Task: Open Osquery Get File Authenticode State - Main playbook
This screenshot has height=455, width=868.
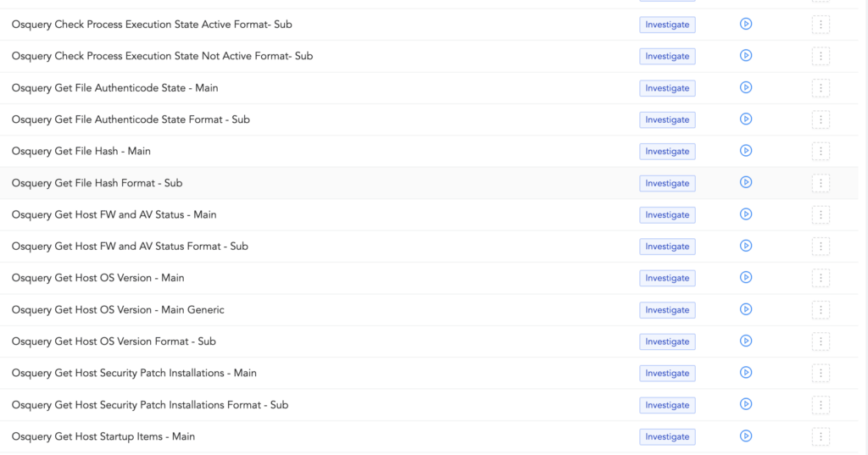Action: pyautogui.click(x=114, y=88)
